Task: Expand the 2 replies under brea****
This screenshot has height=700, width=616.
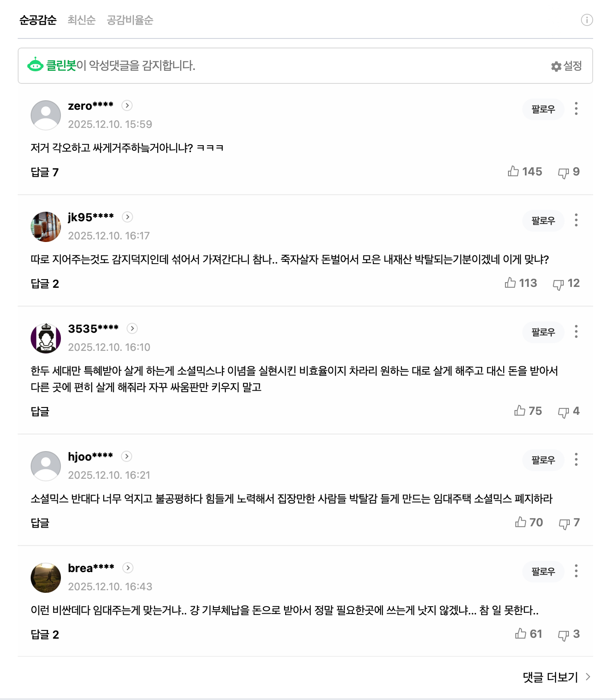Action: tap(44, 635)
